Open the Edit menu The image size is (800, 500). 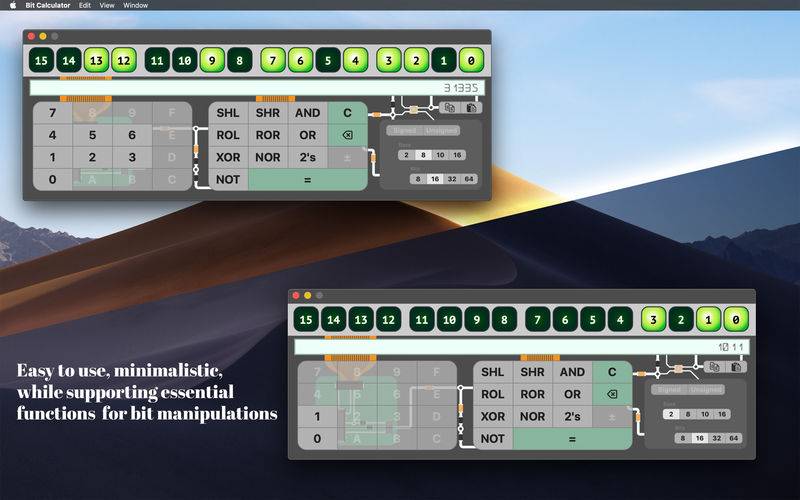pyautogui.click(x=85, y=5)
